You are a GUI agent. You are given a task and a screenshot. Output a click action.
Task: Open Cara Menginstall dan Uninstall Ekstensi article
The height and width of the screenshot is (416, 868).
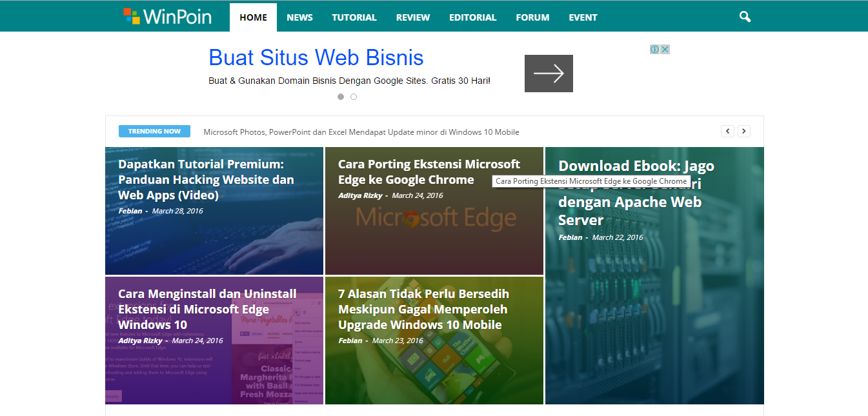[207, 309]
